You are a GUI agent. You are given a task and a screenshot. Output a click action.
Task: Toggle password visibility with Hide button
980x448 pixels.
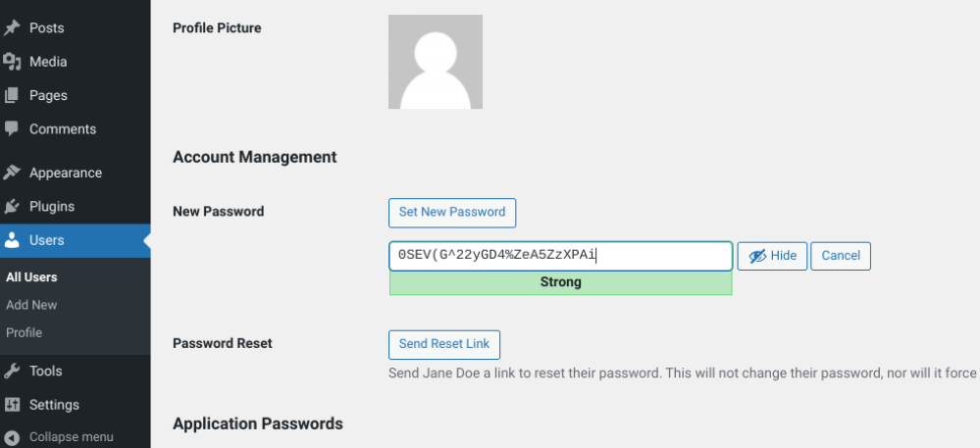click(772, 256)
